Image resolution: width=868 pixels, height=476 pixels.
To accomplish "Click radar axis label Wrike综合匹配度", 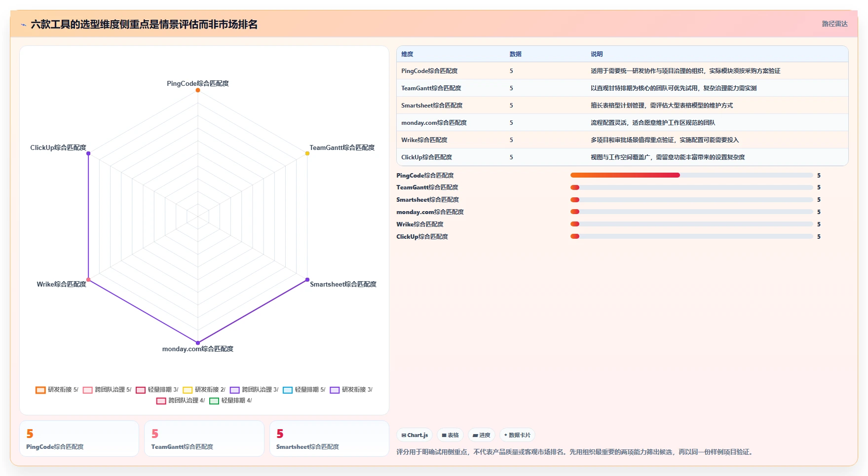I will pyautogui.click(x=62, y=284).
